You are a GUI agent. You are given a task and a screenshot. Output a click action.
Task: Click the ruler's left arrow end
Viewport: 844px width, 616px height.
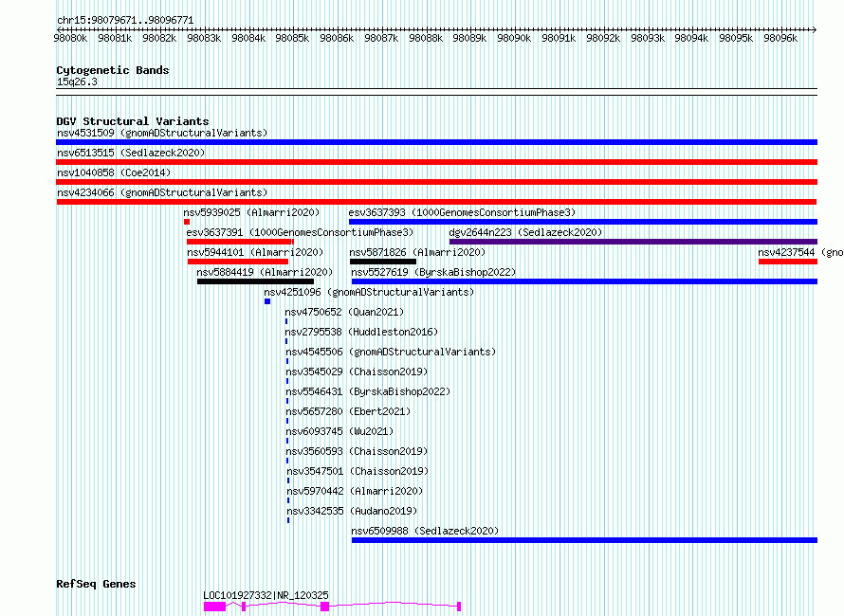(x=59, y=29)
